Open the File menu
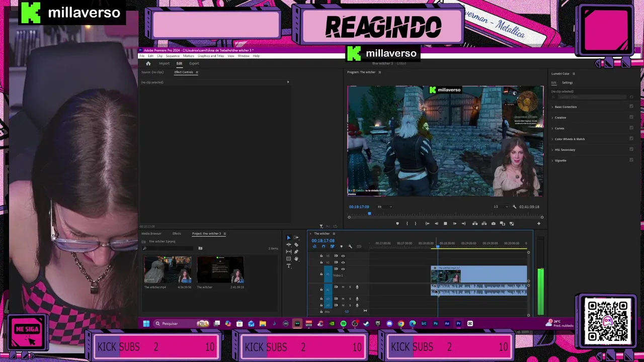Screen dimensions: 644x362 142,56
